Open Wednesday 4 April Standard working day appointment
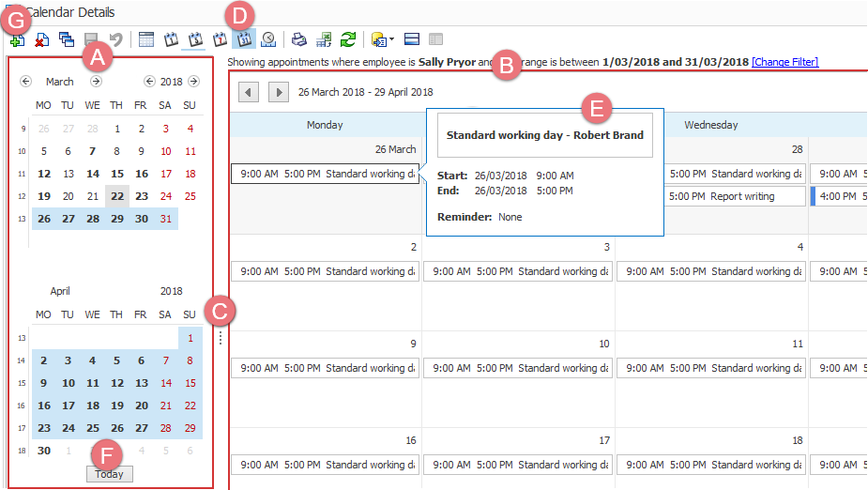Viewport: 868px width, 490px height. [x=710, y=271]
